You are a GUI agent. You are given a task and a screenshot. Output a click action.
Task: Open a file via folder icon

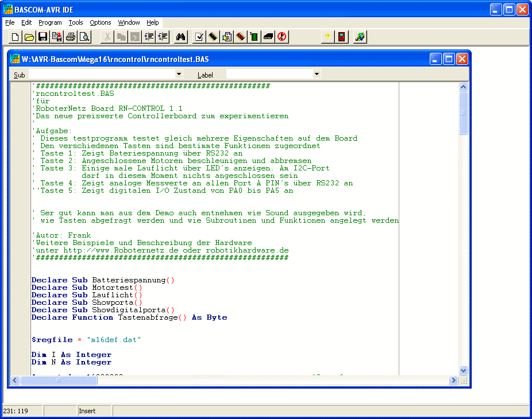pyautogui.click(x=29, y=37)
